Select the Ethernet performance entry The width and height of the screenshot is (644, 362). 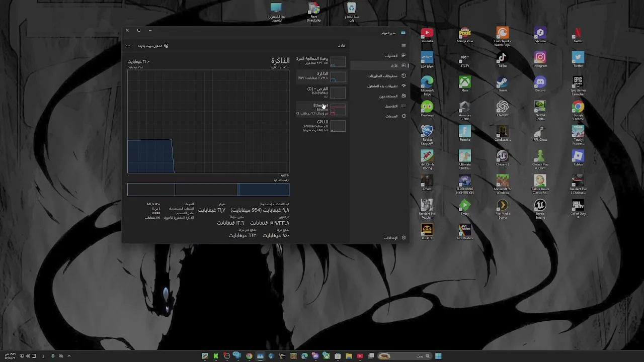coord(321,109)
